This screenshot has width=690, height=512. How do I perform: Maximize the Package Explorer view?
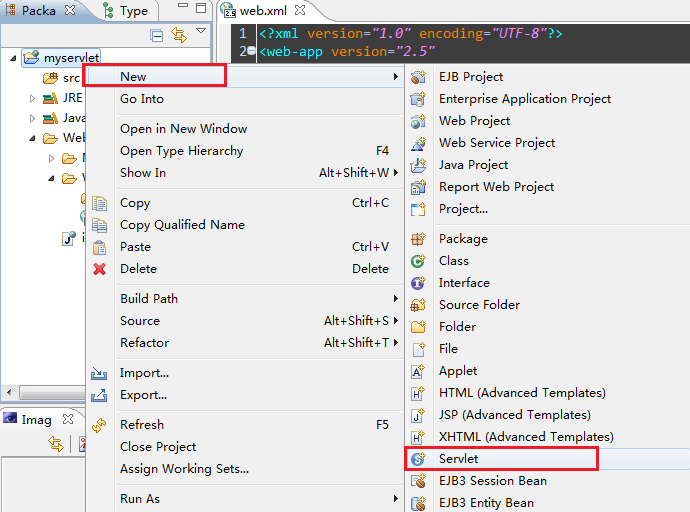[201, 8]
